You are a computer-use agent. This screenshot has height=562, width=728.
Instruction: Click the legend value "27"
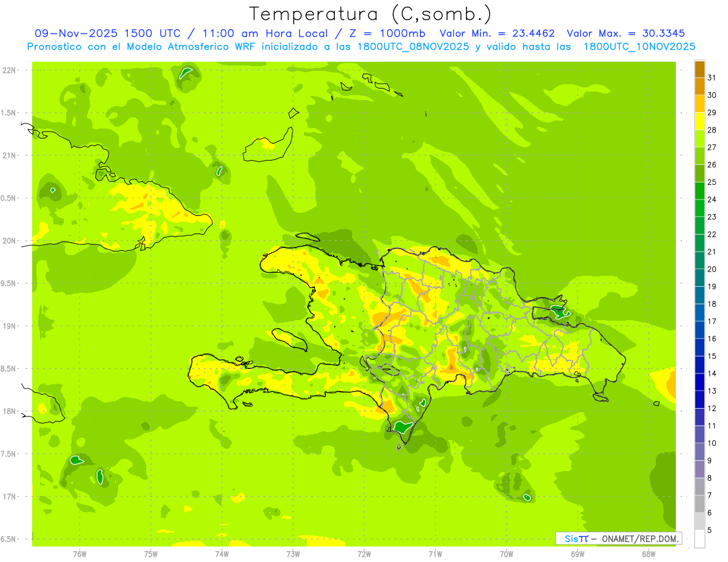[712, 147]
